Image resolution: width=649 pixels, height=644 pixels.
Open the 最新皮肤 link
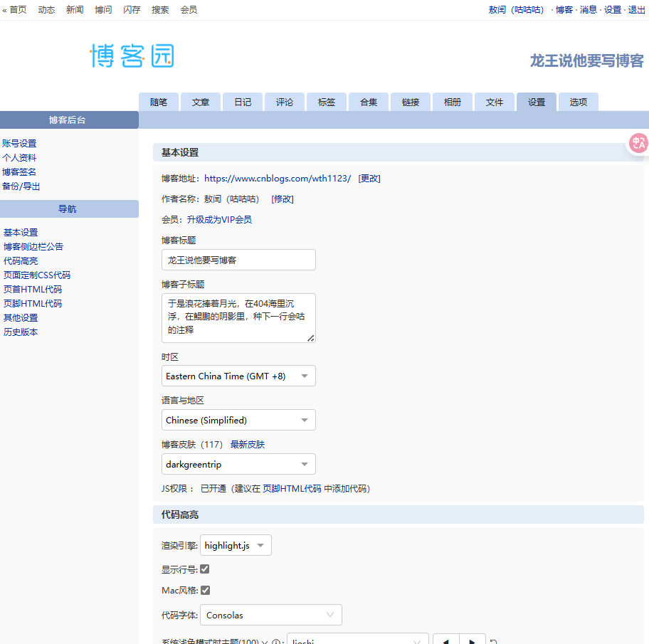tap(248, 444)
